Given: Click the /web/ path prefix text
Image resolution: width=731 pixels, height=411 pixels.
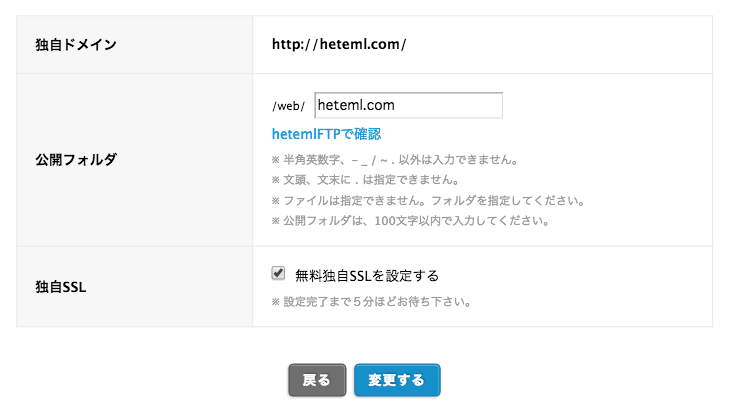Looking at the screenshot, I should pos(289,106).
